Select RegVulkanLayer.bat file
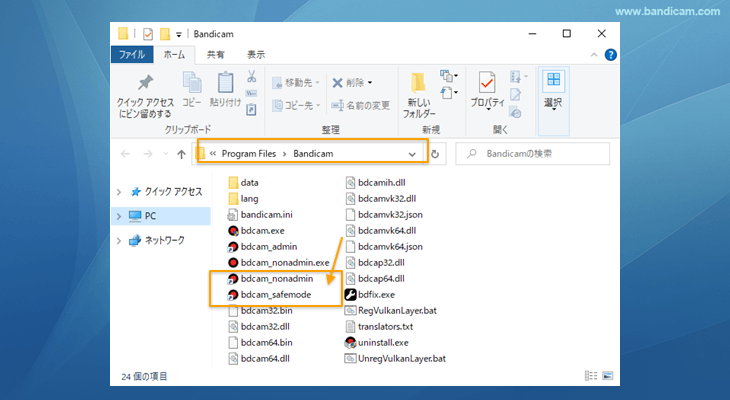This screenshot has height=400, width=730. (x=391, y=311)
